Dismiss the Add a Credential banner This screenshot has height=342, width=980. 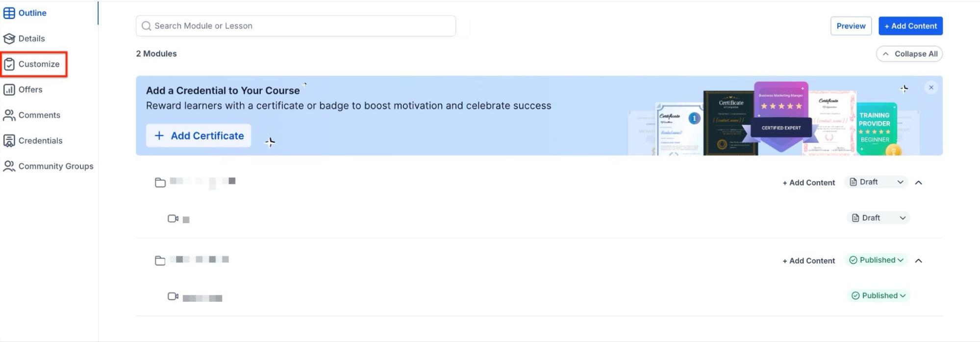coord(930,87)
